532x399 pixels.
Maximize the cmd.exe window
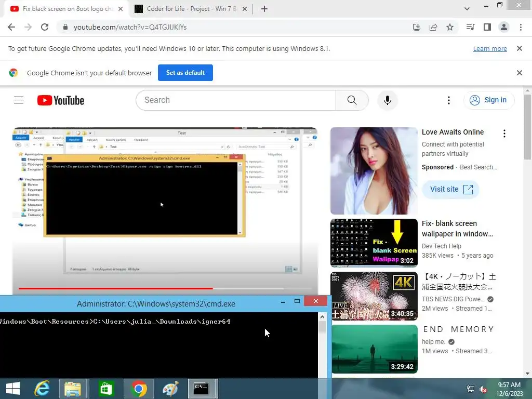coord(297,301)
